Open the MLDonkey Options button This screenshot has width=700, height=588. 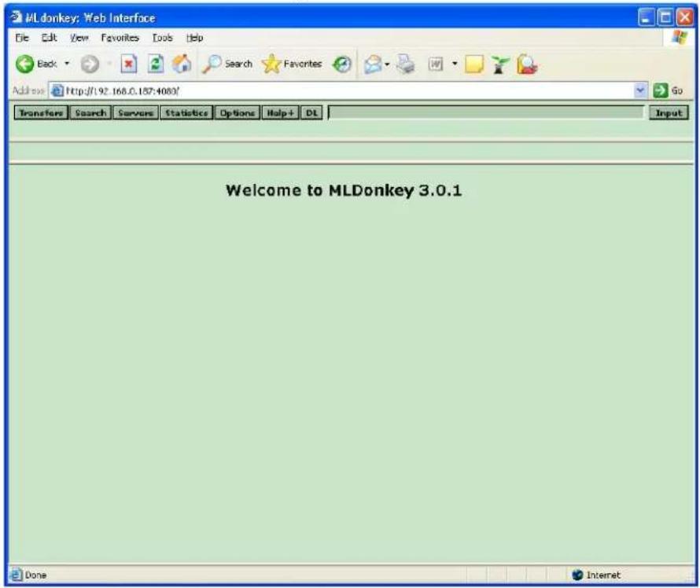point(237,113)
